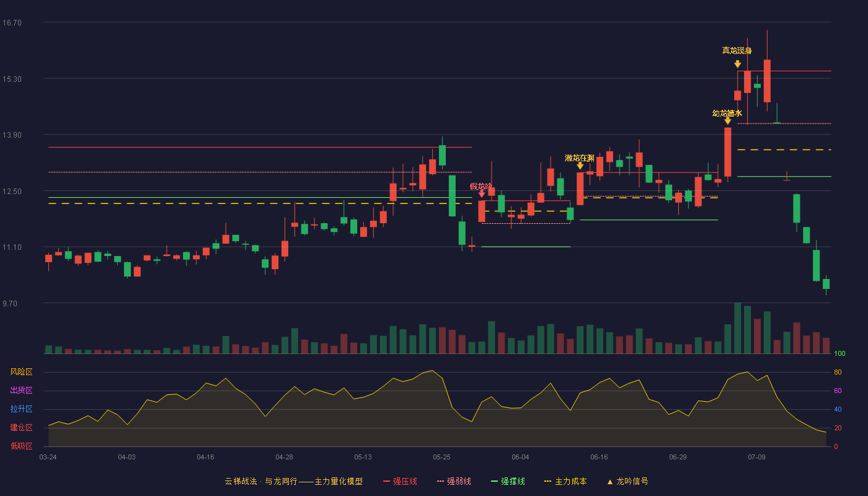Toggle the 主力成本 legend entry
Screen dimensions: 868x496
(x=565, y=481)
